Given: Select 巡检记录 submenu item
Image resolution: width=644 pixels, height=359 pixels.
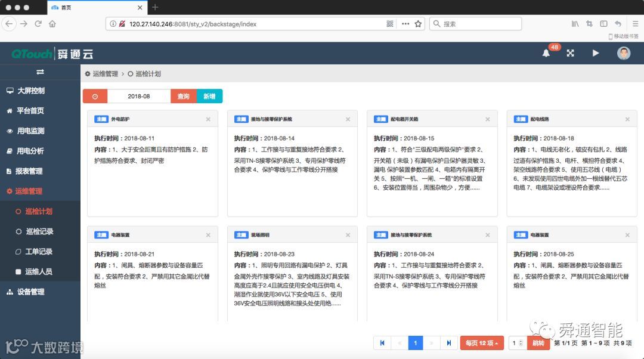Looking at the screenshot, I should pyautogui.click(x=41, y=231).
